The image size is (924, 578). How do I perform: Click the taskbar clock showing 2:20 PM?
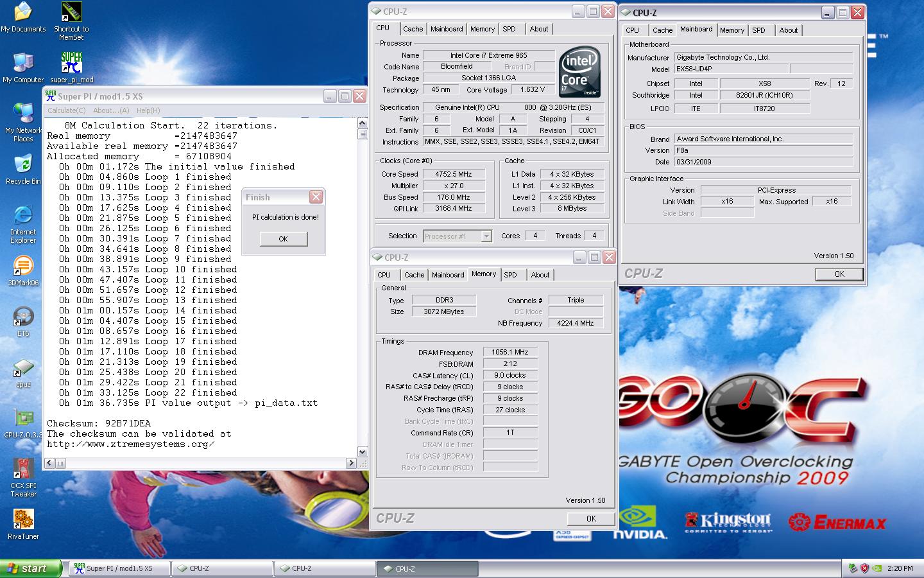coord(900,568)
